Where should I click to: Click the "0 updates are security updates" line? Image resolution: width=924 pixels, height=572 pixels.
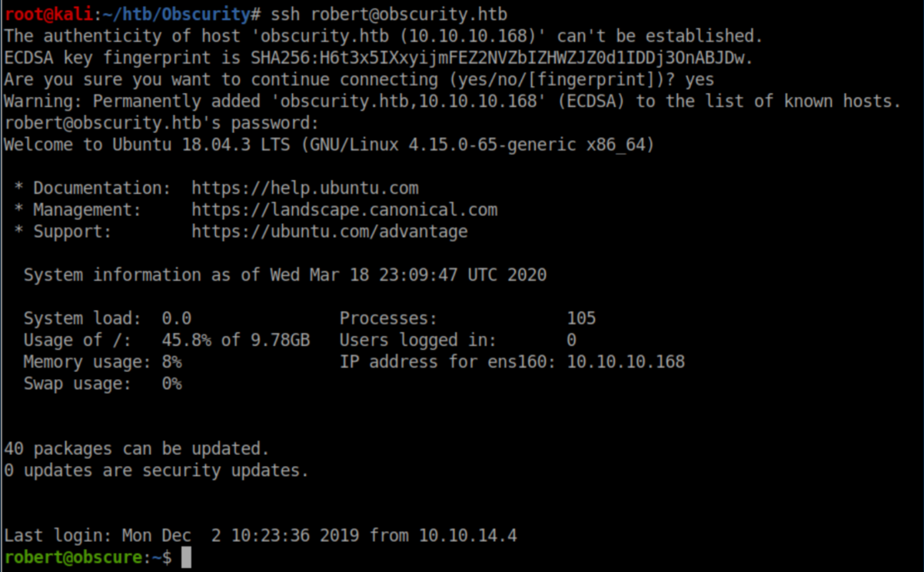[x=156, y=471]
